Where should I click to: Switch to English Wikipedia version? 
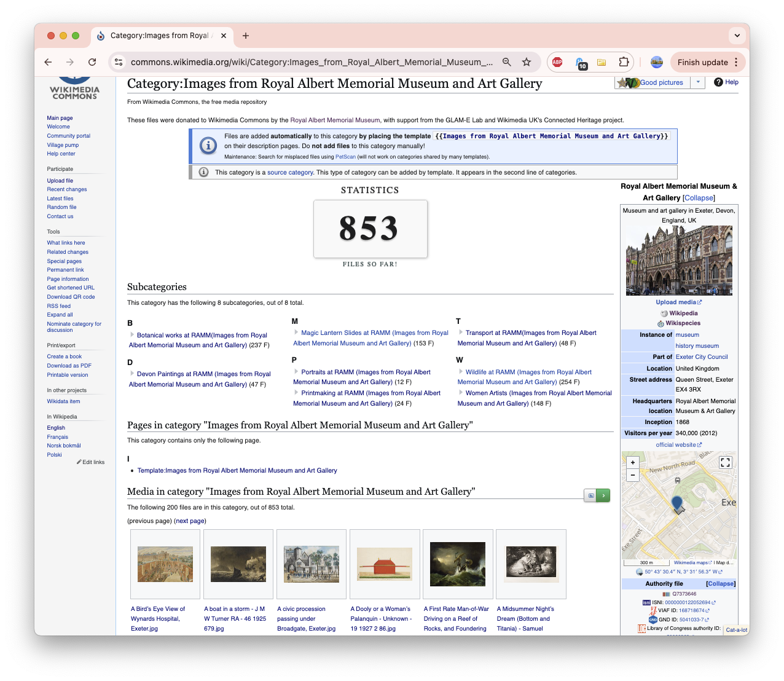tap(56, 428)
